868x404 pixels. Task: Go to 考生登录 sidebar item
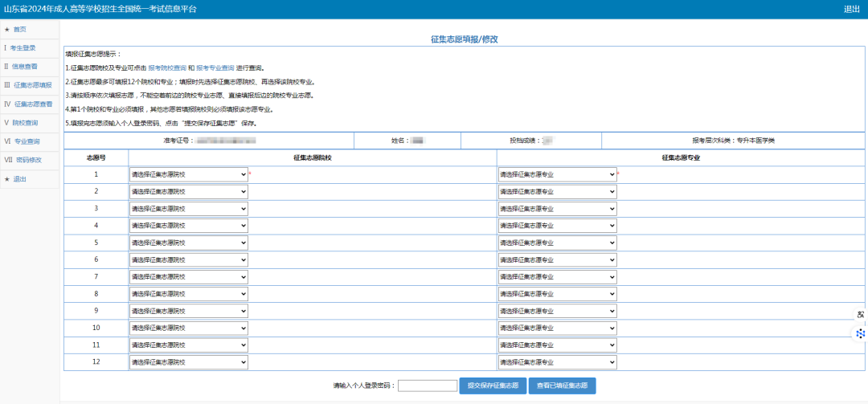click(23, 48)
